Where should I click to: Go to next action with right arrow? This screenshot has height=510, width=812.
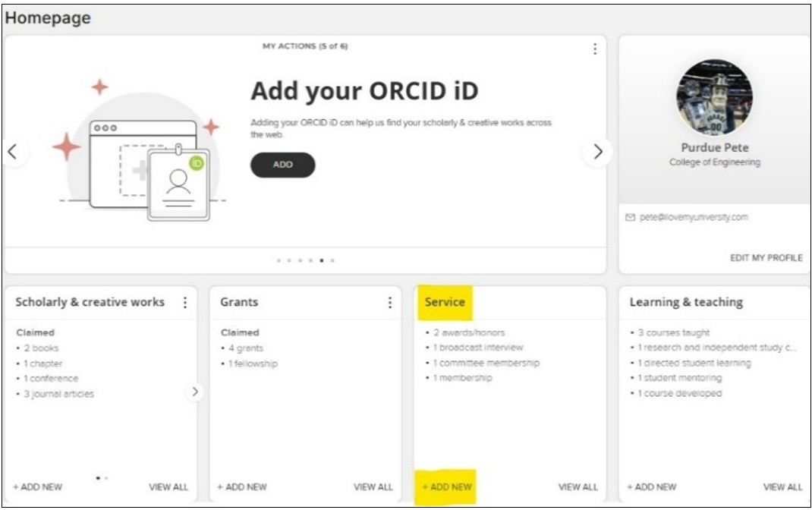coord(597,152)
